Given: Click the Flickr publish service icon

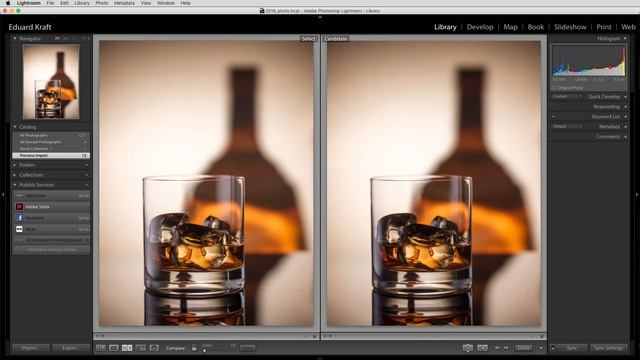Looking at the screenshot, I should click(19, 229).
